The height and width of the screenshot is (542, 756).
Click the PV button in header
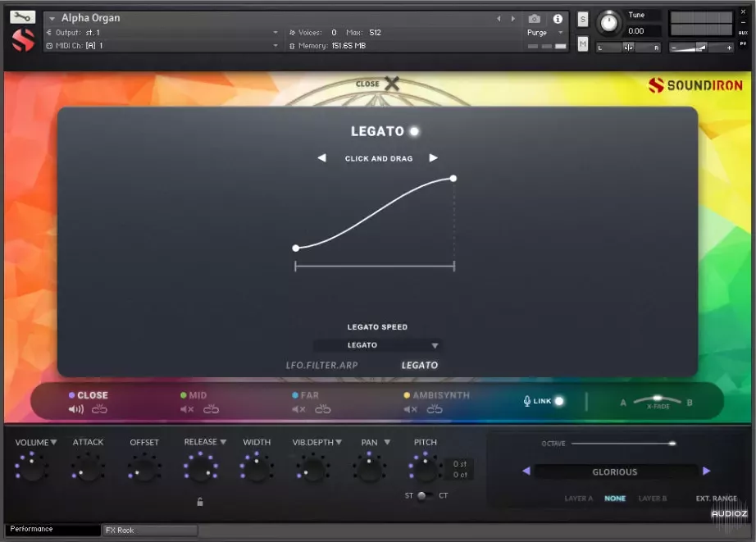743,44
